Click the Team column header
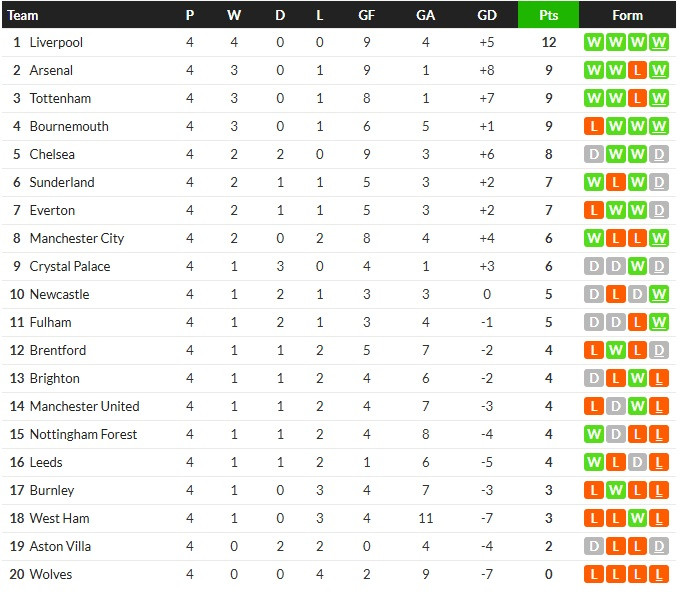Image resolution: width=686 pixels, height=598 pixels. pos(23,15)
